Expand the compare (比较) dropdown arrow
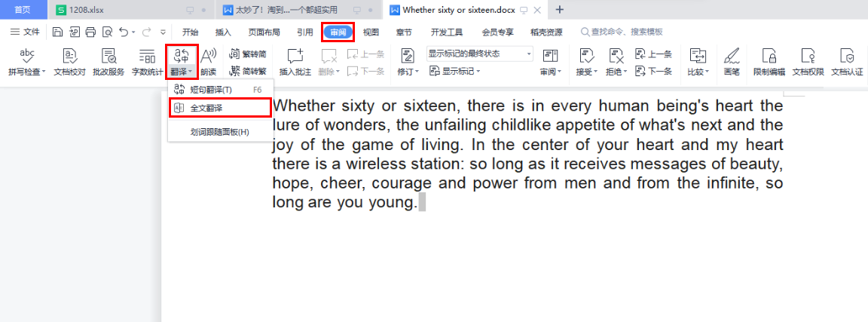 [x=707, y=72]
